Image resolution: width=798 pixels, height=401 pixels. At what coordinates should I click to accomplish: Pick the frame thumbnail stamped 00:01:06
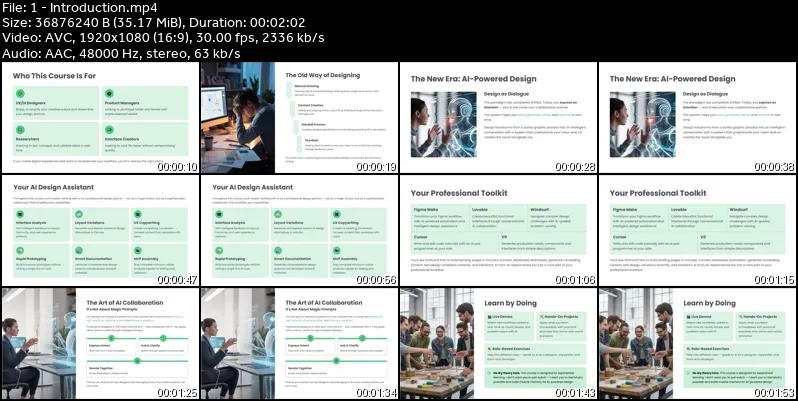(498, 231)
